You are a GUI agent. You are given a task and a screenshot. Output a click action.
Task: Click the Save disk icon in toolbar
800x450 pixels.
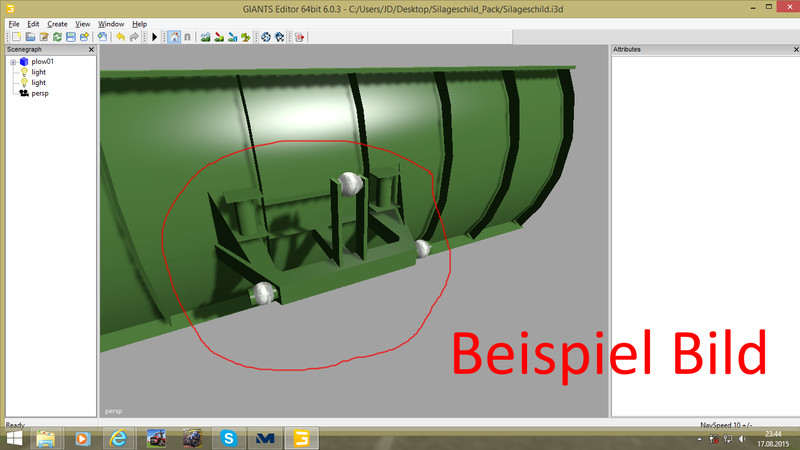click(x=70, y=37)
